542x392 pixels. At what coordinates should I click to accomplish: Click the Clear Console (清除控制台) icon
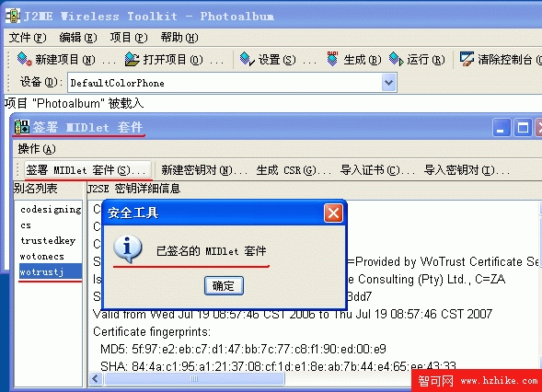point(467,59)
